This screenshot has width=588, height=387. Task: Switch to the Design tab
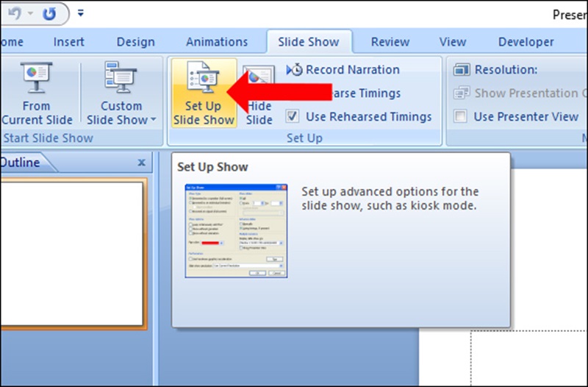point(136,42)
